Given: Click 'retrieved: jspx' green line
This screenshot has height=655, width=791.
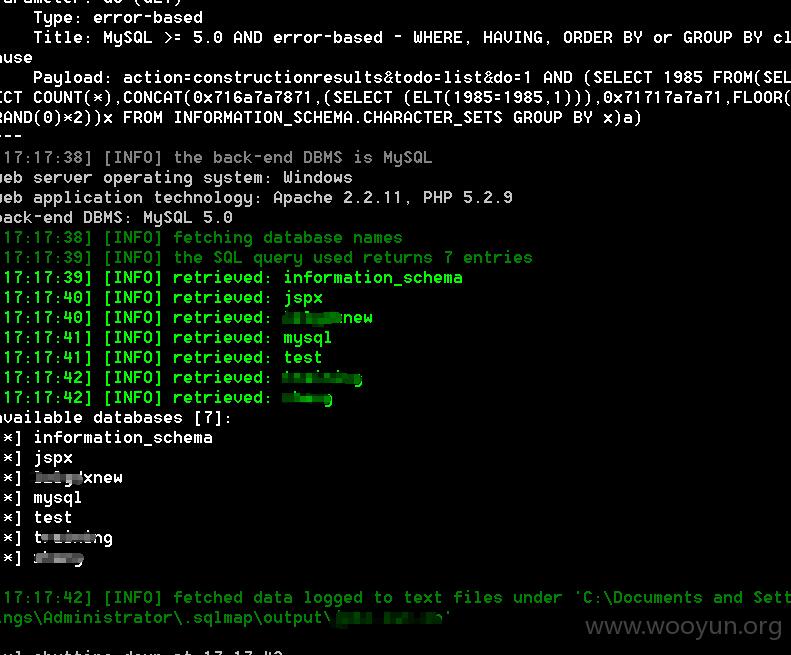Looking at the screenshot, I should click(x=161, y=298).
